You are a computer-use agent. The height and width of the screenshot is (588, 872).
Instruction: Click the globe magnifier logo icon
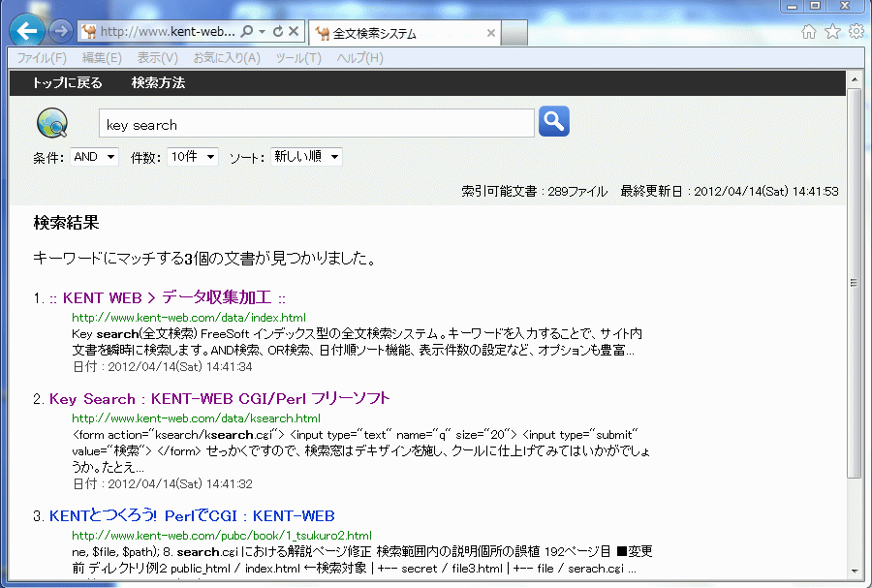point(52,123)
